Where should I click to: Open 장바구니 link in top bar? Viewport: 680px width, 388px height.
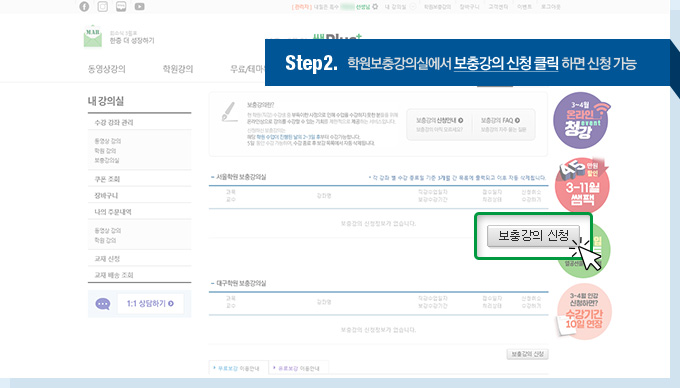click(x=469, y=7)
